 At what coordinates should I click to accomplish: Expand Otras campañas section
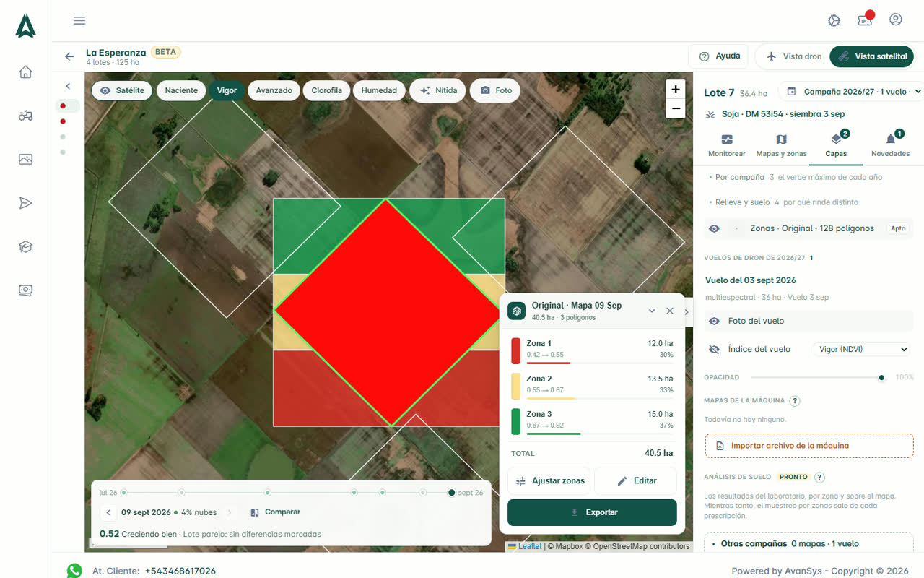pyautogui.click(x=808, y=543)
